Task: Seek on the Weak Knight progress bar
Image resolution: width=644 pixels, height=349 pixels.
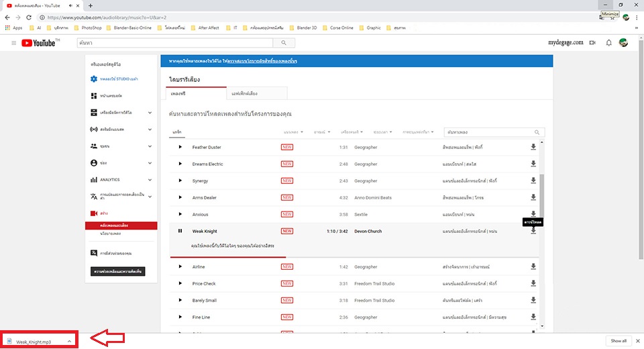Action: coord(354,257)
